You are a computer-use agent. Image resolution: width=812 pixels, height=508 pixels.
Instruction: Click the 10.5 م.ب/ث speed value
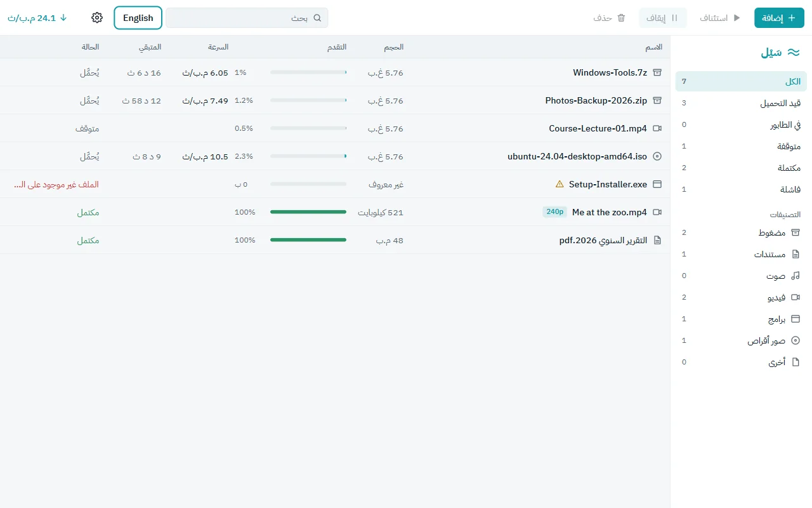coord(206,156)
